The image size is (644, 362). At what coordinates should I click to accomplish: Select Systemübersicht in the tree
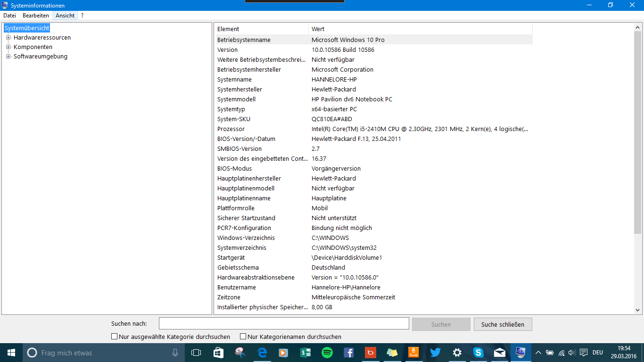coord(27,28)
